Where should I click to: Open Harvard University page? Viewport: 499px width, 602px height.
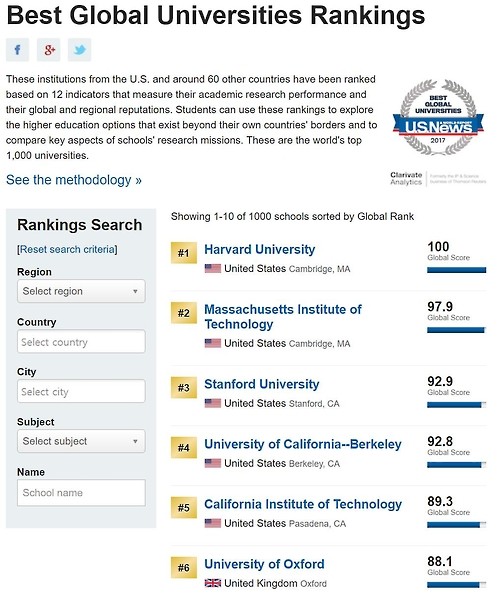259,250
